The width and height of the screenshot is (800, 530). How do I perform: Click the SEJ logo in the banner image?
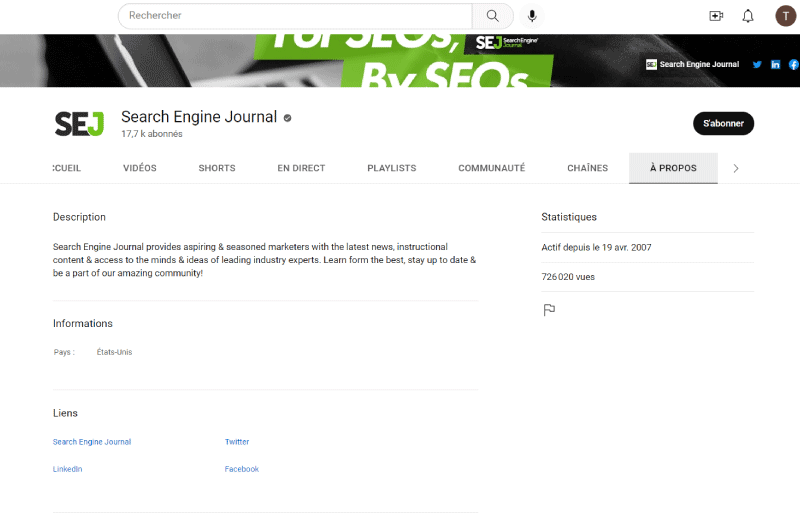[507, 43]
